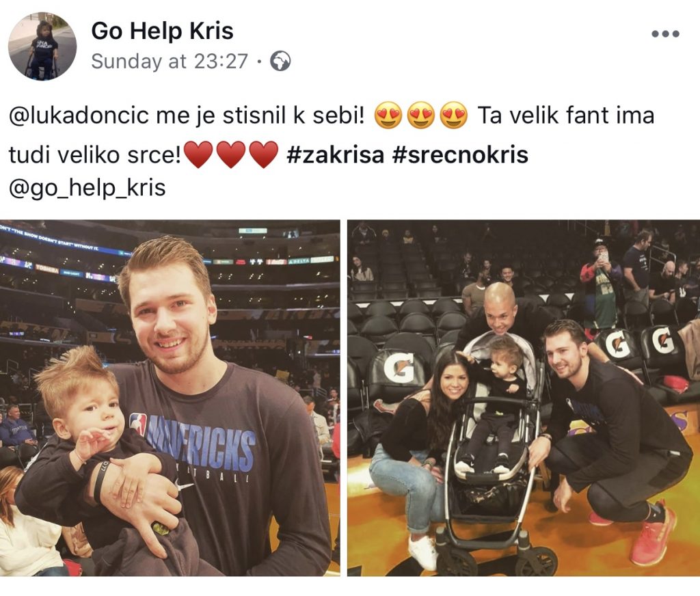700x596 pixels.
Task: Click the middle red heart emoji
Action: tap(231, 154)
